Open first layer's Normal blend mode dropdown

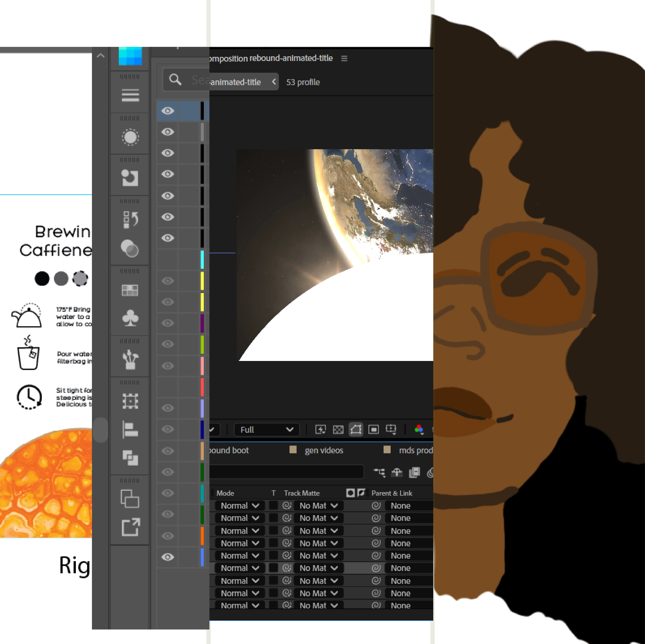240,506
